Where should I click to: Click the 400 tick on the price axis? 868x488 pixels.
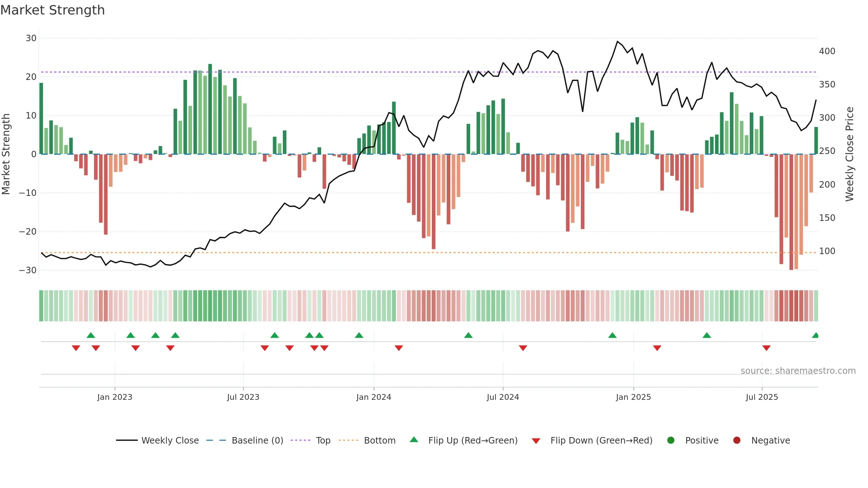pyautogui.click(x=827, y=51)
